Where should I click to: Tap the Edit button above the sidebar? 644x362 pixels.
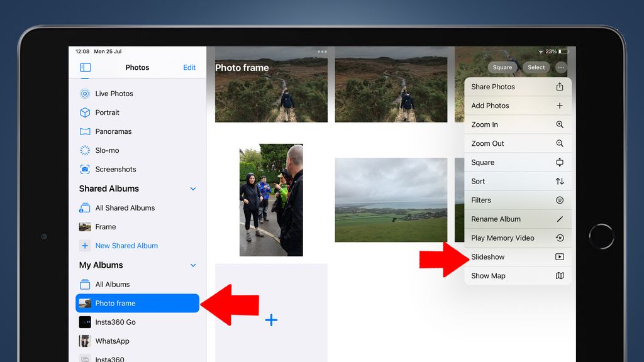point(189,67)
